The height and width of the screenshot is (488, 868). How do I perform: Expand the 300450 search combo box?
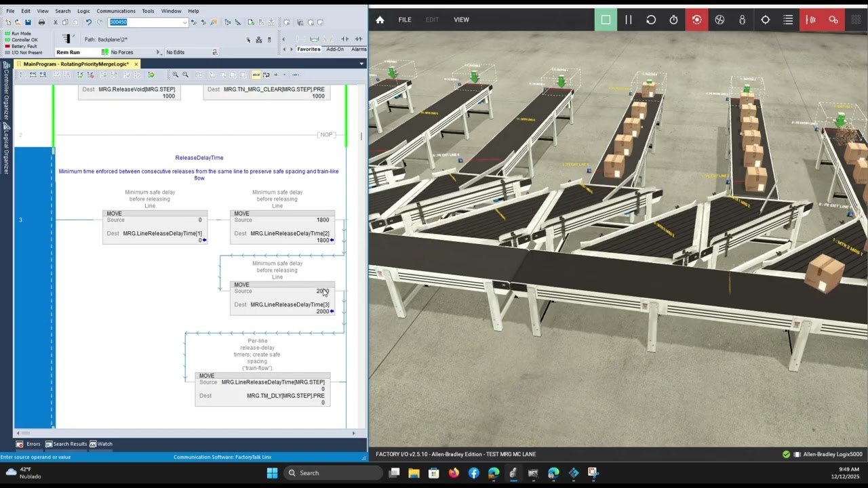(x=184, y=22)
